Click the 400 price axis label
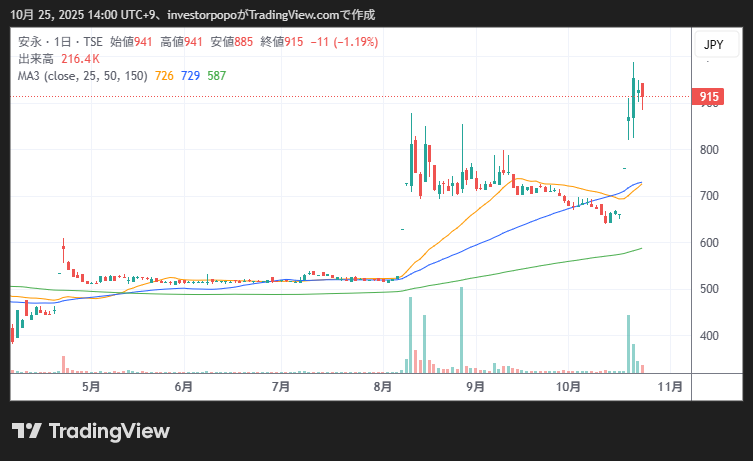 pyautogui.click(x=709, y=336)
